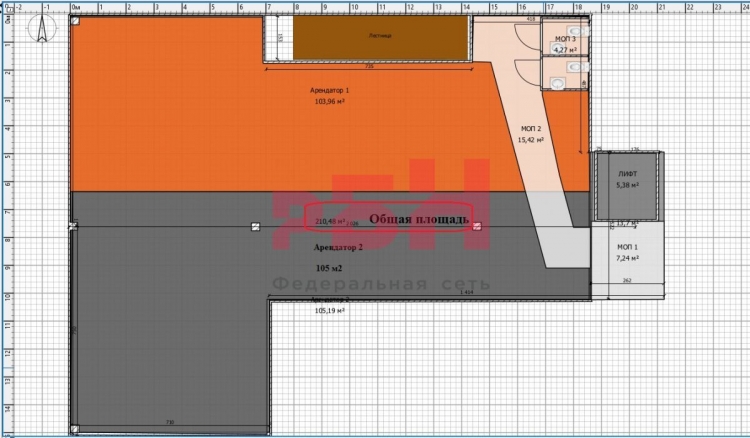Click the right dimension line handle
Image resolution: width=750 pixels, height=438 pixels.
tap(477, 227)
